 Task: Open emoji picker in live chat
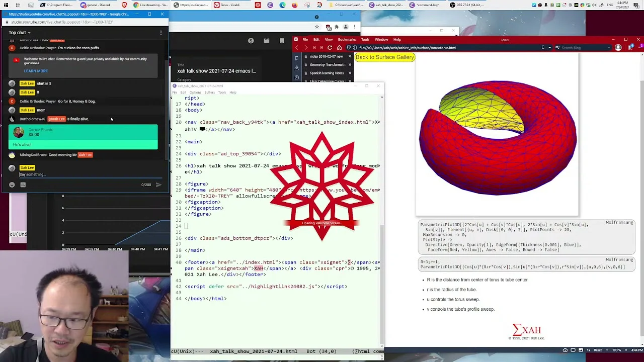pyautogui.click(x=12, y=185)
